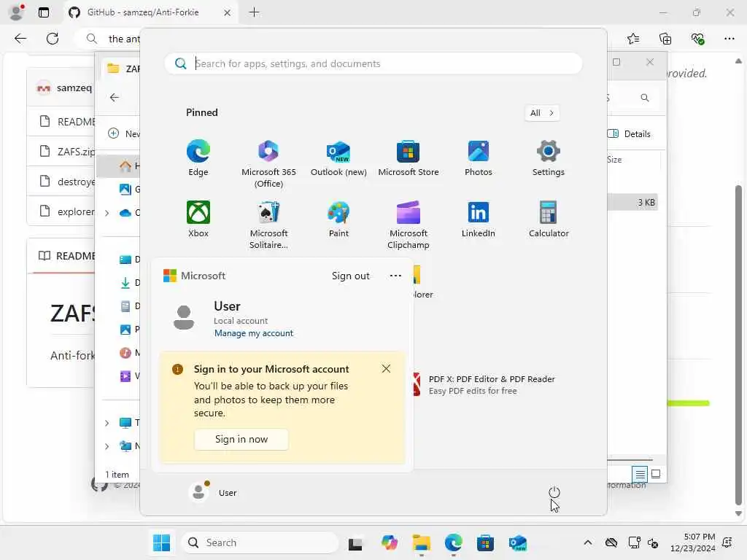Open Edge profile avatar
This screenshot has width=747, height=560.
(x=17, y=12)
